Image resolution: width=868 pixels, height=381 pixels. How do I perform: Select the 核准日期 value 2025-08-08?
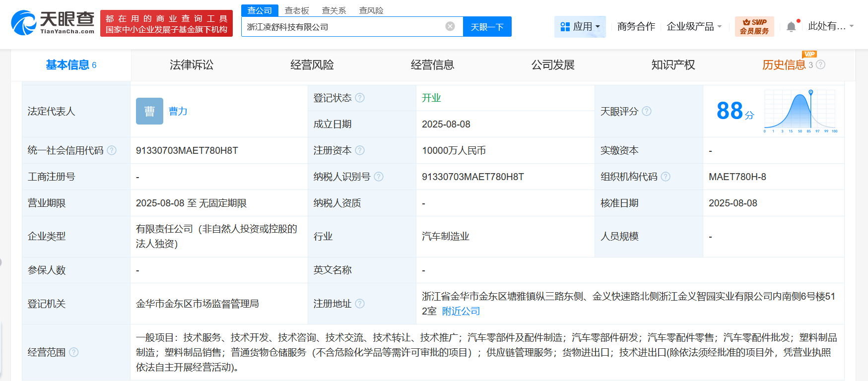[x=733, y=203]
